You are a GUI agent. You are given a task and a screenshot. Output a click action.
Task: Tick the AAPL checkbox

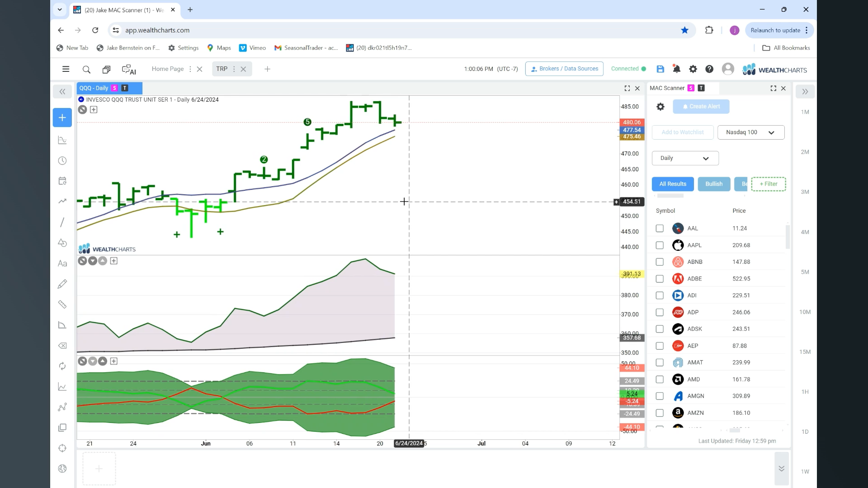(x=660, y=245)
